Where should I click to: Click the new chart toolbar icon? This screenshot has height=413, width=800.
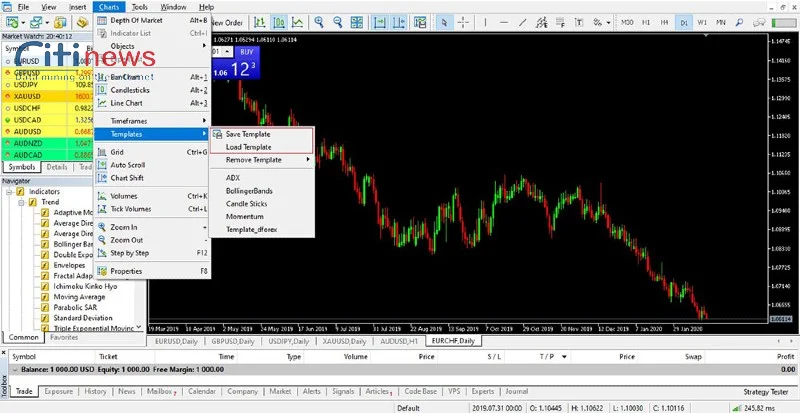tap(12, 22)
